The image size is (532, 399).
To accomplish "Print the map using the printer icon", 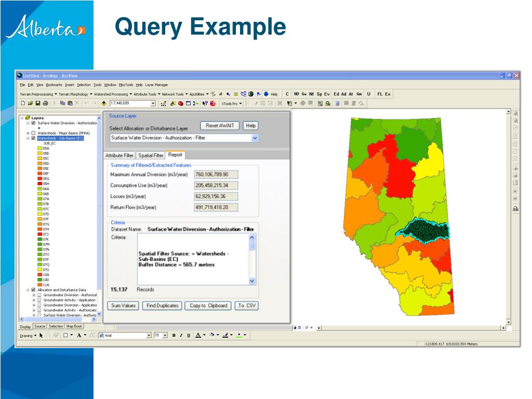I will (x=45, y=103).
